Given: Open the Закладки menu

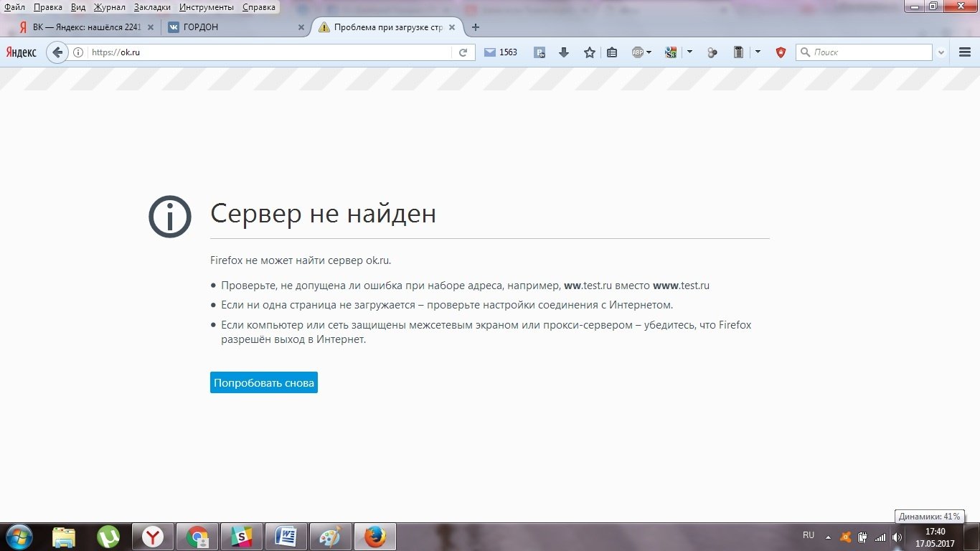Looking at the screenshot, I should pyautogui.click(x=152, y=7).
